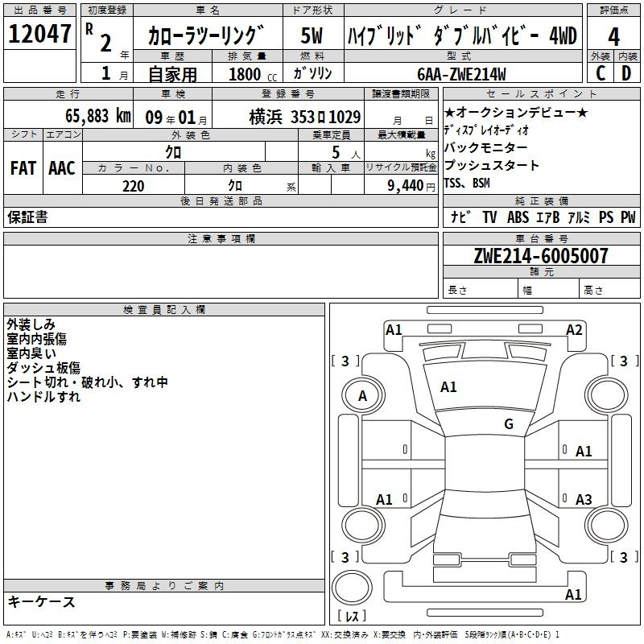Select the ABS equipment item
The image size is (644, 644).
click(518, 217)
